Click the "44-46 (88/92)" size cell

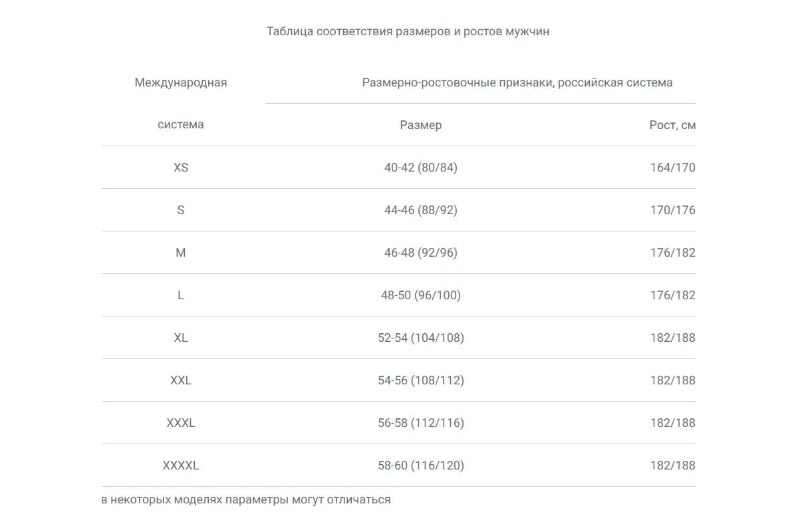click(x=420, y=210)
